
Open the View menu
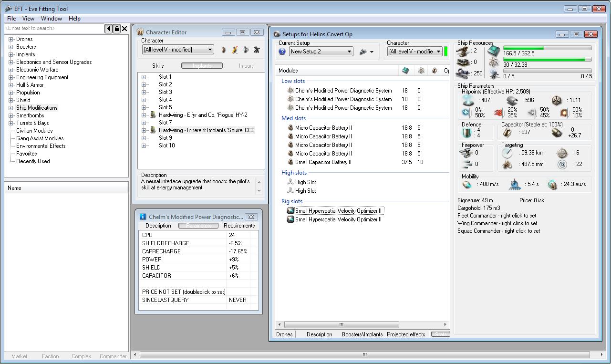click(28, 19)
